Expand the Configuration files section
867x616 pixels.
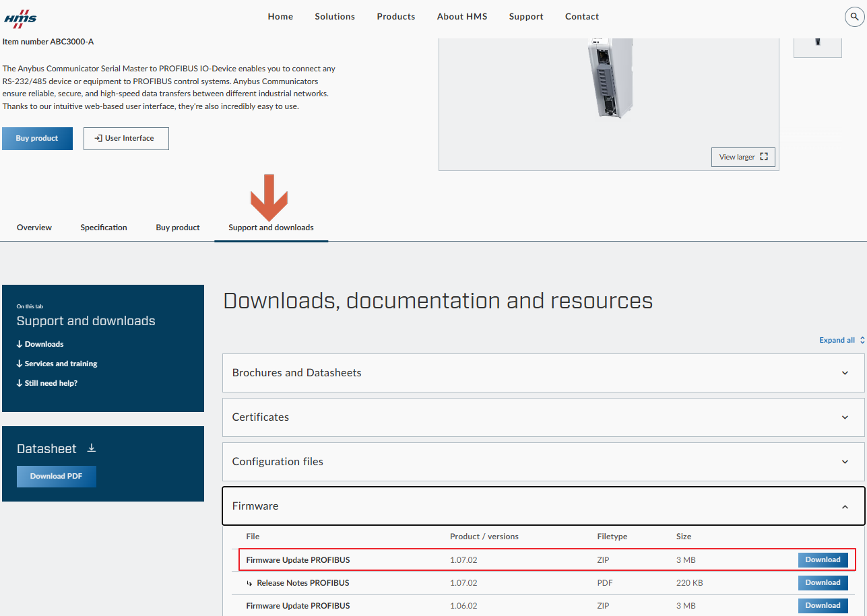(x=544, y=462)
